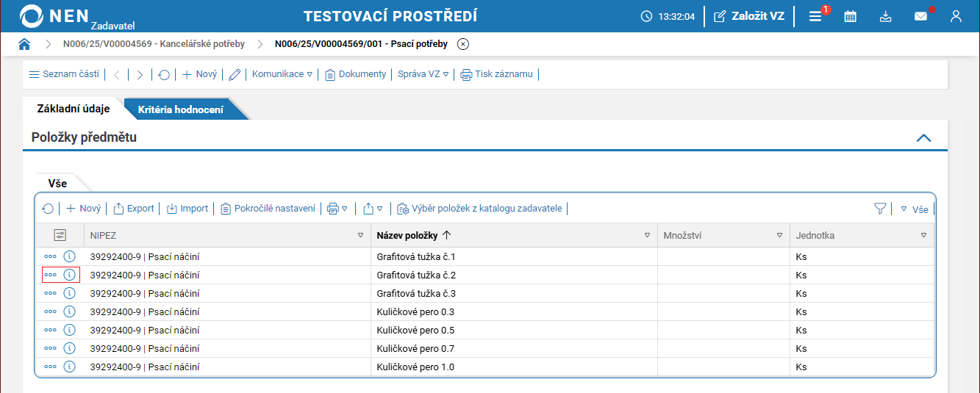Click the pencil edit icon
Screen dimensions: 980x393
click(235, 74)
